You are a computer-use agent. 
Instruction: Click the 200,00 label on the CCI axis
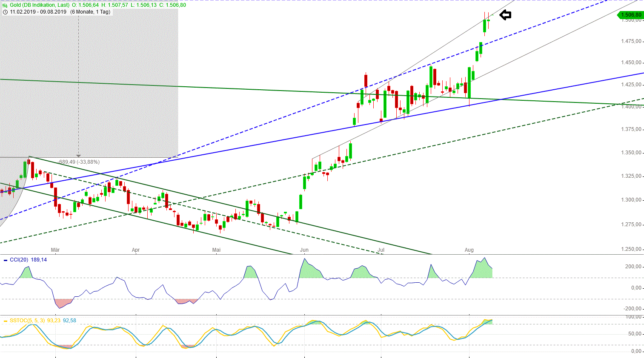coord(633,267)
